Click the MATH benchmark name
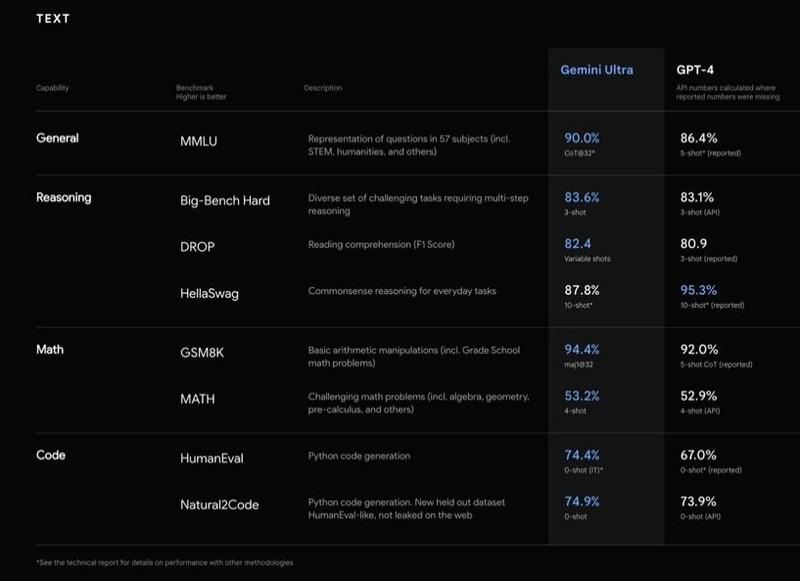The image size is (800, 581). (x=198, y=399)
